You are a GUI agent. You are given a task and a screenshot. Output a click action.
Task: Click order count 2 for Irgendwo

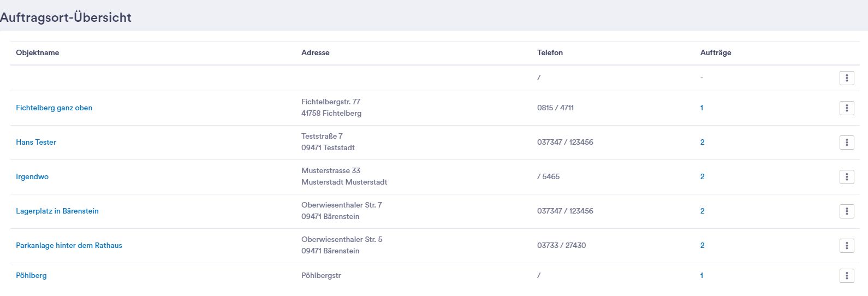click(702, 177)
